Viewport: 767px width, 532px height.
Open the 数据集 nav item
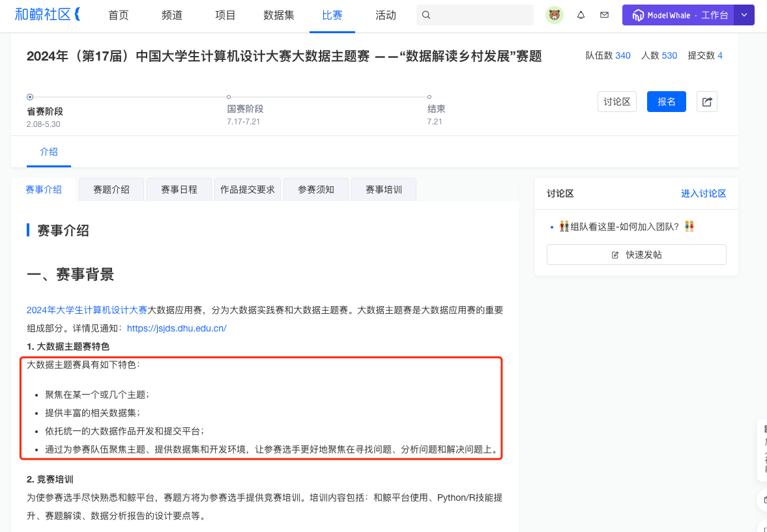pyautogui.click(x=279, y=15)
